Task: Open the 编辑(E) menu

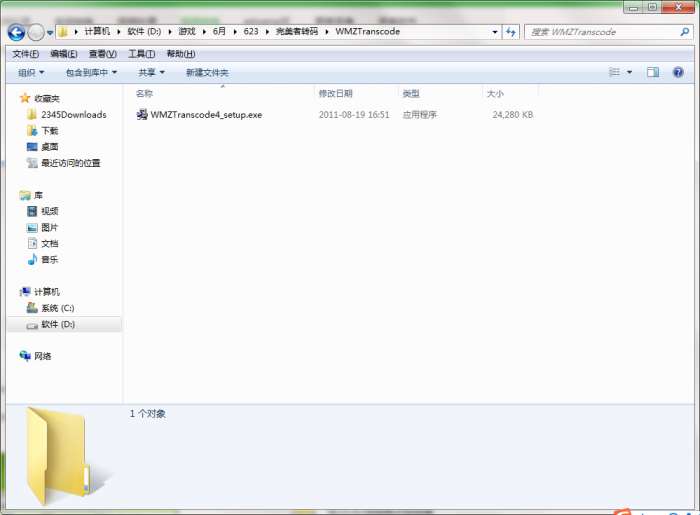Action: (x=64, y=54)
